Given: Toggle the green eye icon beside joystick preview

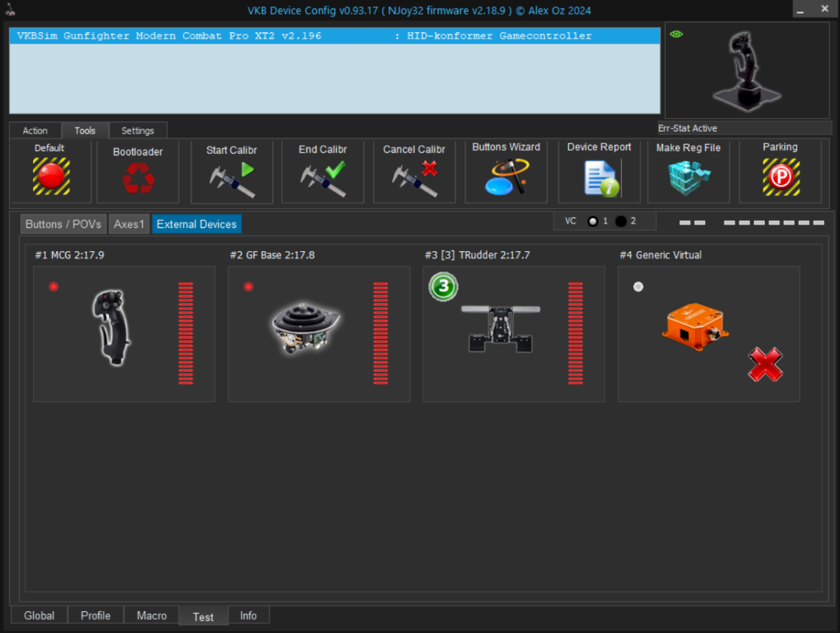Looking at the screenshot, I should (676, 34).
